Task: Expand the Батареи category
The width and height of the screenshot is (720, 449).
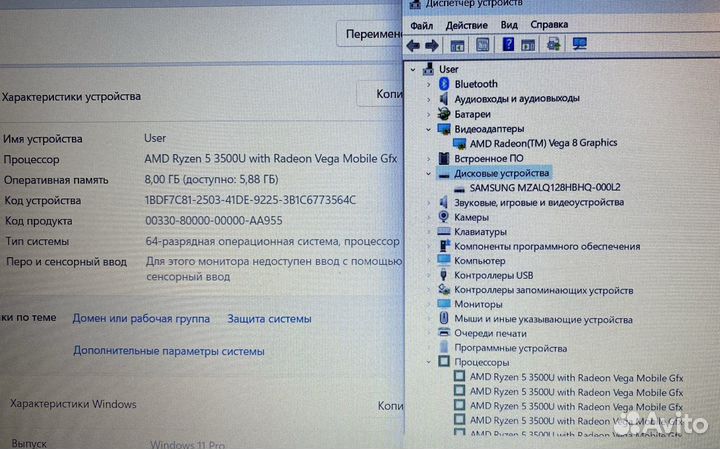Action: (428, 114)
